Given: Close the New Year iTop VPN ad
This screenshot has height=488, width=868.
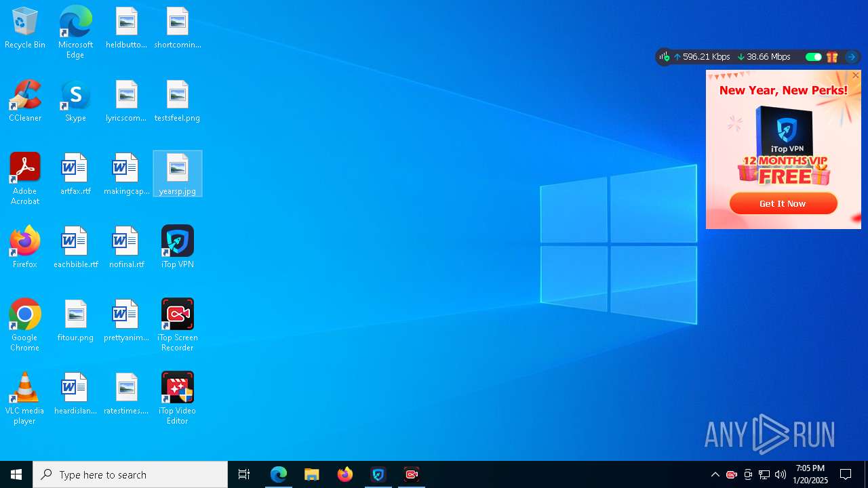Looking at the screenshot, I should click(x=856, y=75).
